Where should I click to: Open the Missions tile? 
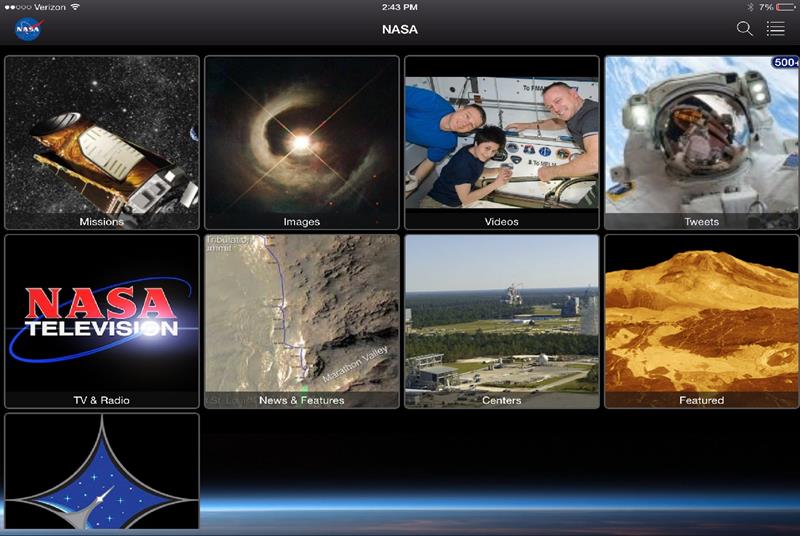pyautogui.click(x=102, y=143)
